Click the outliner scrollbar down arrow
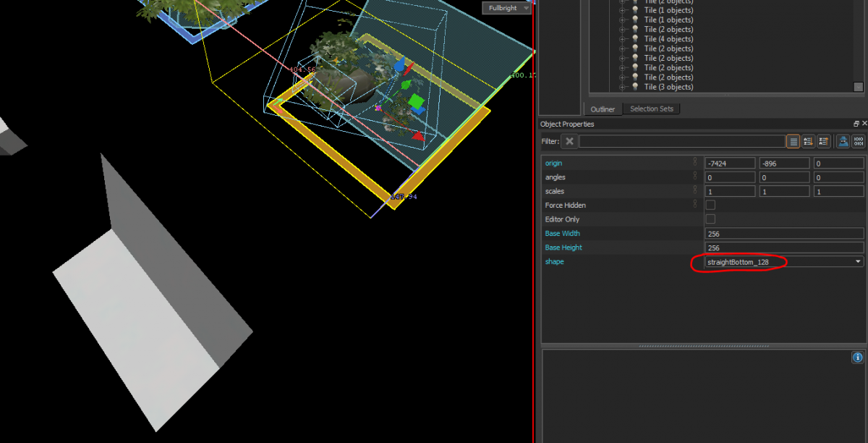Screen dimensions: 868x443 [x=859, y=87]
